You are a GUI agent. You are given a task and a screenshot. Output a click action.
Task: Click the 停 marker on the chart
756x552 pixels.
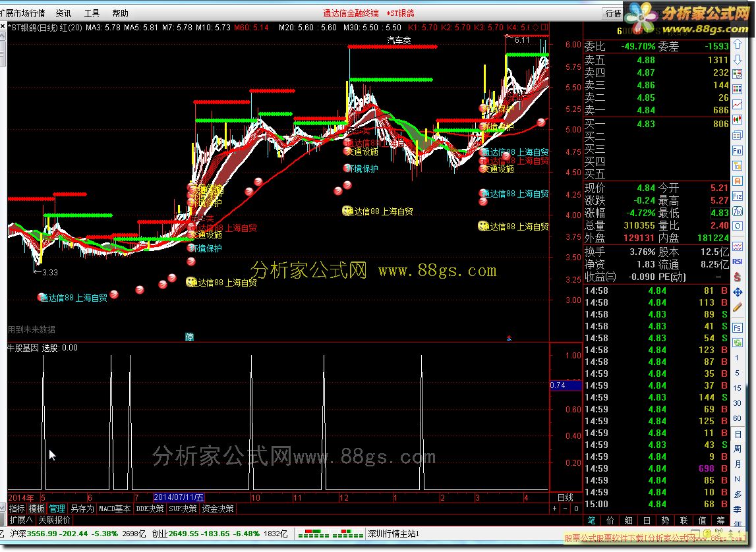[189, 337]
